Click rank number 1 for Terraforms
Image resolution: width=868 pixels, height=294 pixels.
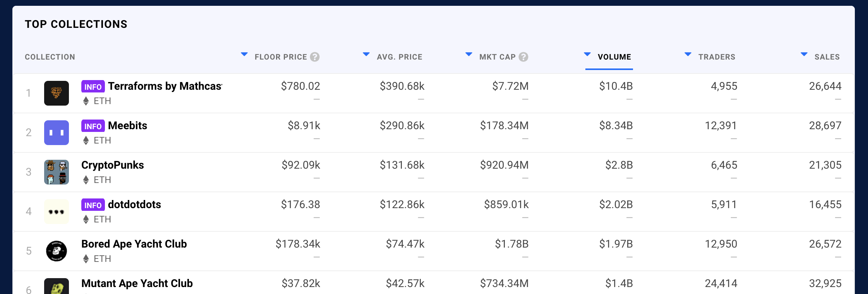(x=28, y=93)
